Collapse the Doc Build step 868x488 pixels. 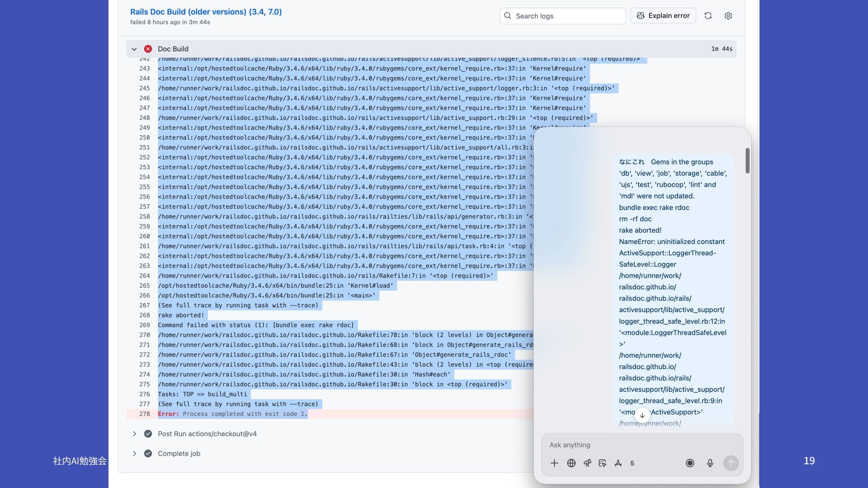click(x=134, y=49)
